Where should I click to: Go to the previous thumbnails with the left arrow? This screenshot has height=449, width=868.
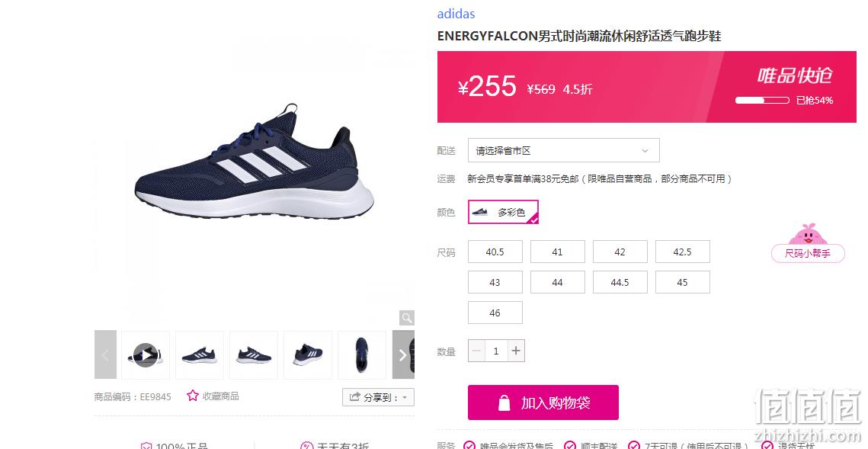click(105, 355)
